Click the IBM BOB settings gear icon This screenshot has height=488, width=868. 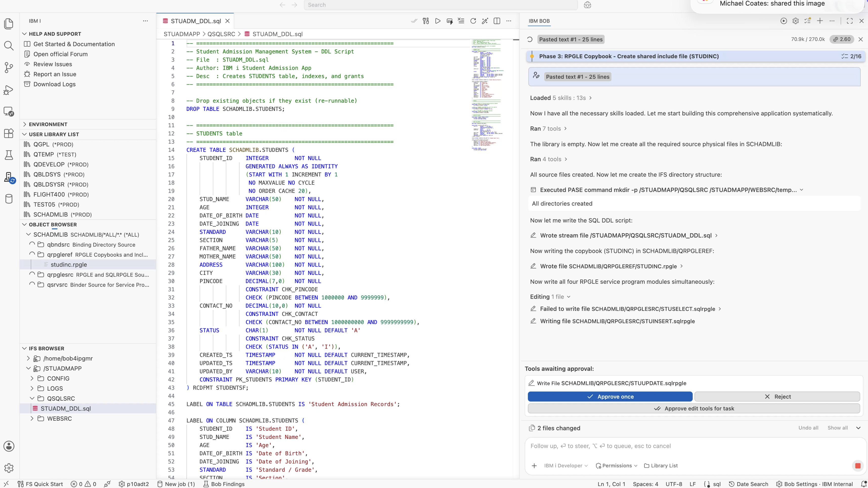[796, 21]
